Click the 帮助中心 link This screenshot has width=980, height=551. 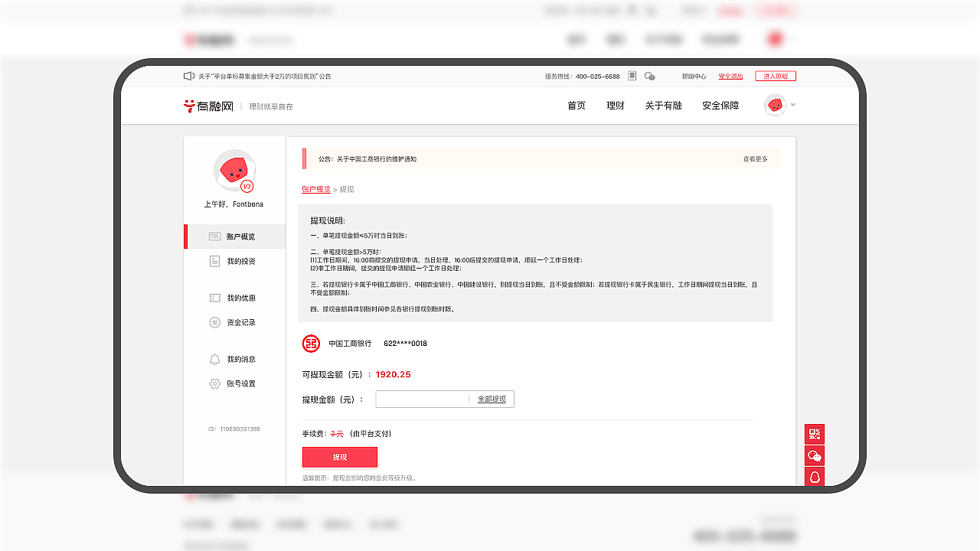coord(694,77)
